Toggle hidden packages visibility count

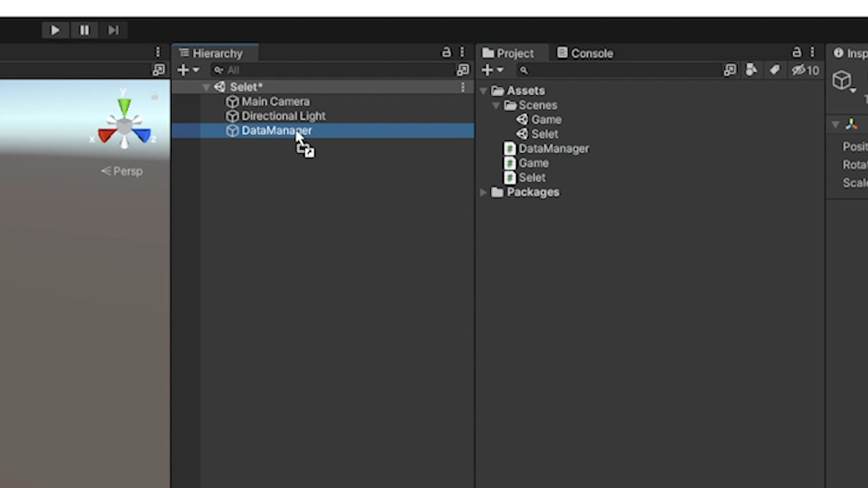805,70
